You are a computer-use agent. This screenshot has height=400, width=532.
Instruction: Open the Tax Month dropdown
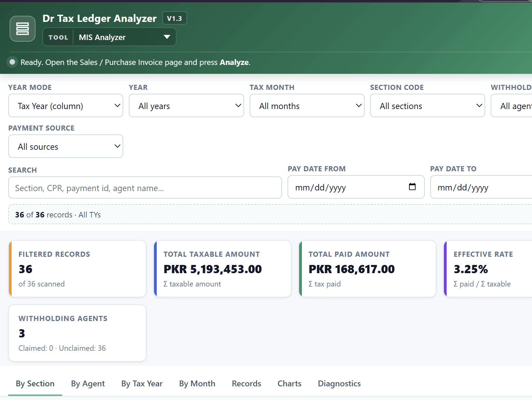(307, 106)
